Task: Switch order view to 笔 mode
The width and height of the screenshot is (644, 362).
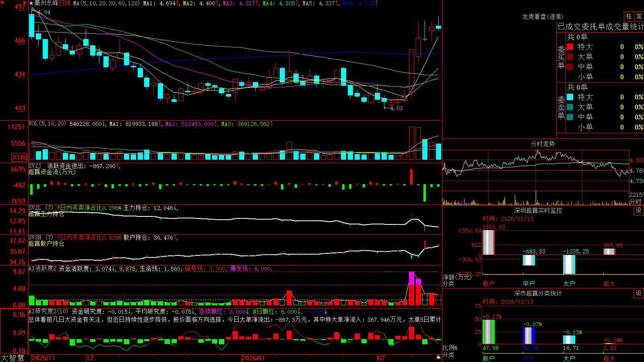Action: [639, 16]
